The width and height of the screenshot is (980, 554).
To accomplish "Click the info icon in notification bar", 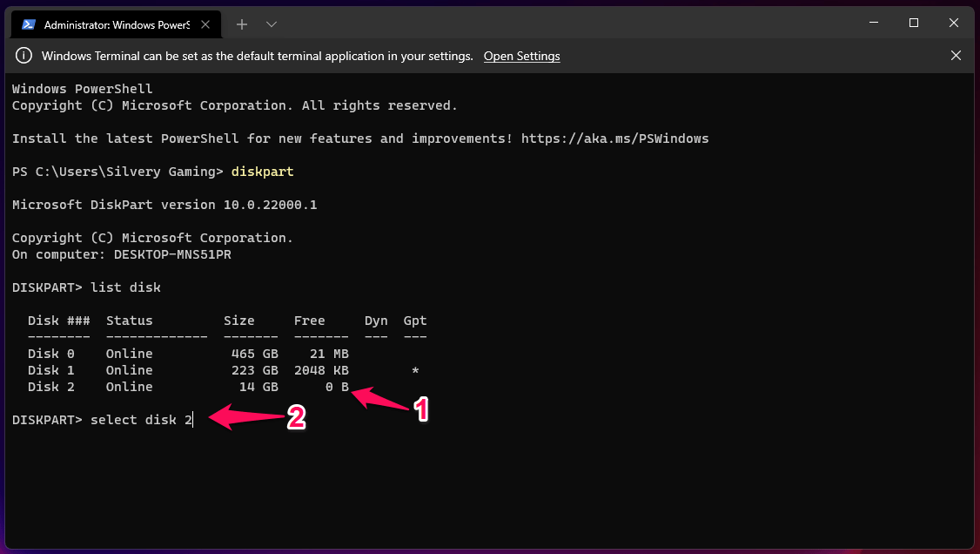I will (x=24, y=56).
